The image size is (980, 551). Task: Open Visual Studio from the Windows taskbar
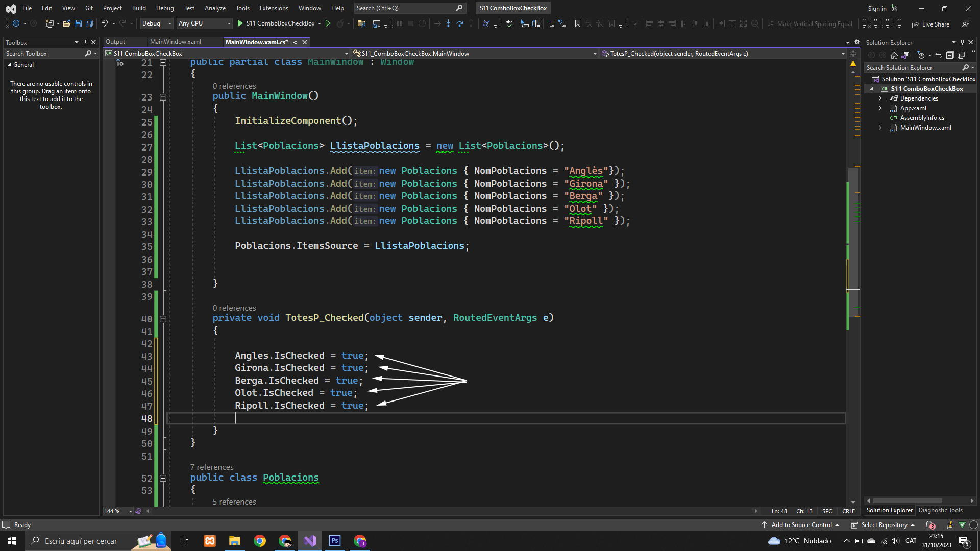click(x=310, y=541)
